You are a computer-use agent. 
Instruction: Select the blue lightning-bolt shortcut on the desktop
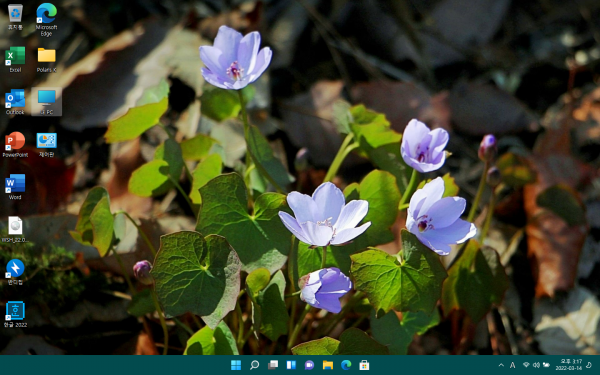point(15,272)
